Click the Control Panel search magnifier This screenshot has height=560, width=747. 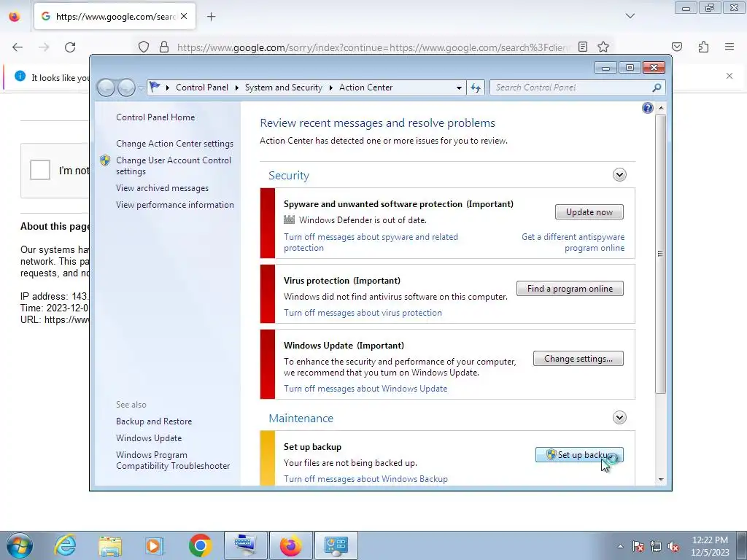pyautogui.click(x=657, y=87)
